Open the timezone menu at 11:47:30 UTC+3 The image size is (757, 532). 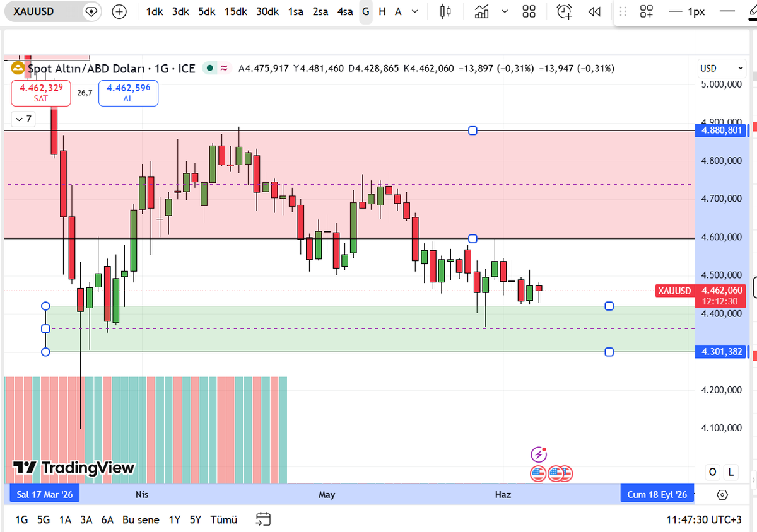(703, 520)
